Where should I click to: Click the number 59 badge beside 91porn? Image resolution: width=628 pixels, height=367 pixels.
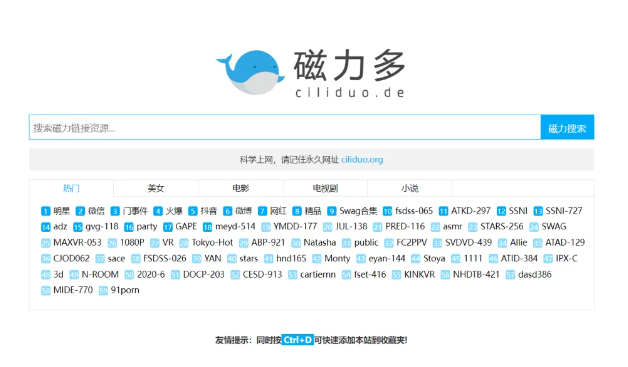click(103, 290)
